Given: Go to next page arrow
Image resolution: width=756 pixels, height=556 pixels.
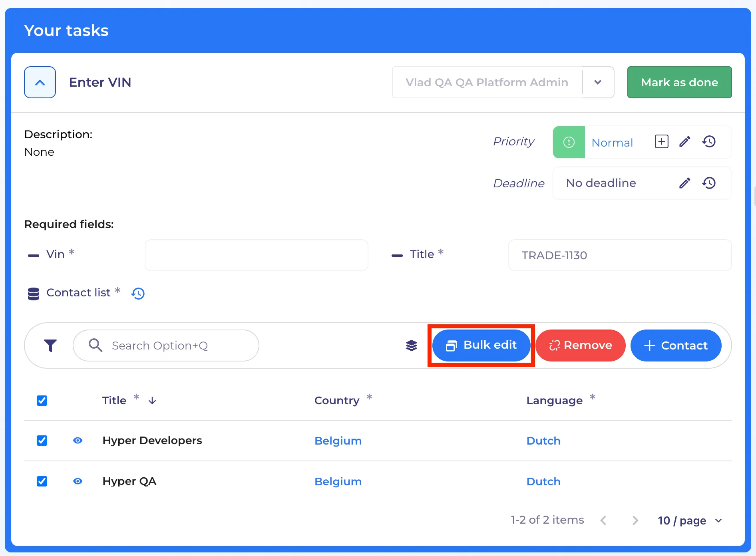Looking at the screenshot, I should click(x=635, y=520).
